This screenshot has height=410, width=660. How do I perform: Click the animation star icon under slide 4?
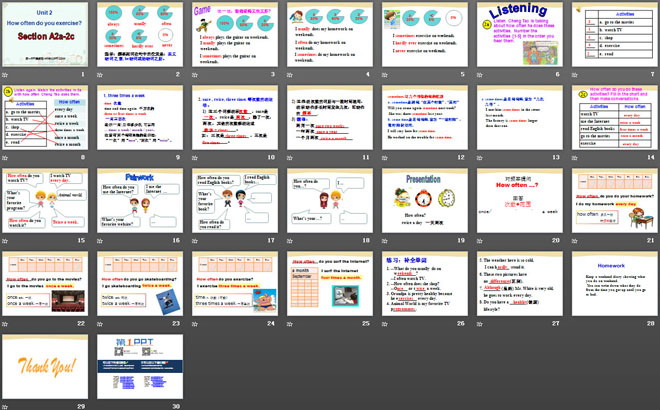point(290,75)
